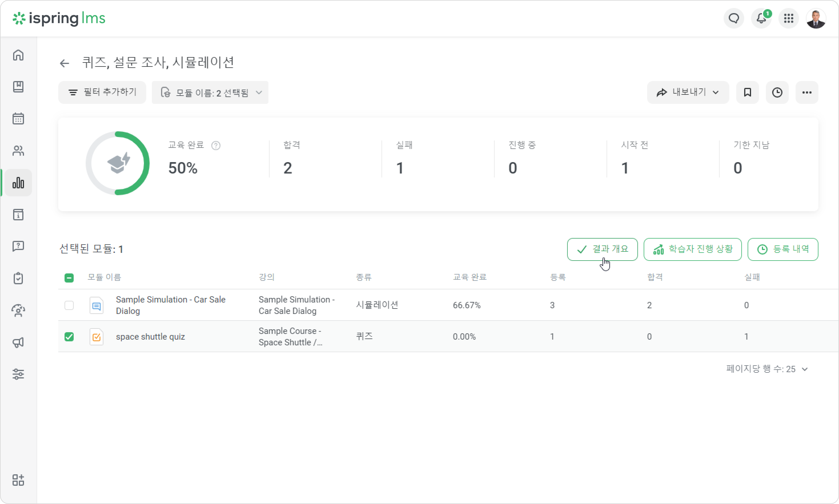Click the Sample Course - Space Shuttle course cell
Viewport: 839px width, 504px height.
coord(291,337)
